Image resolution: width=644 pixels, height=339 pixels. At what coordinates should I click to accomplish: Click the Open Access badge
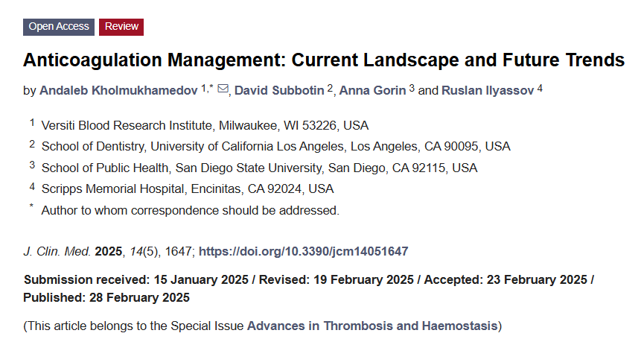point(59,27)
